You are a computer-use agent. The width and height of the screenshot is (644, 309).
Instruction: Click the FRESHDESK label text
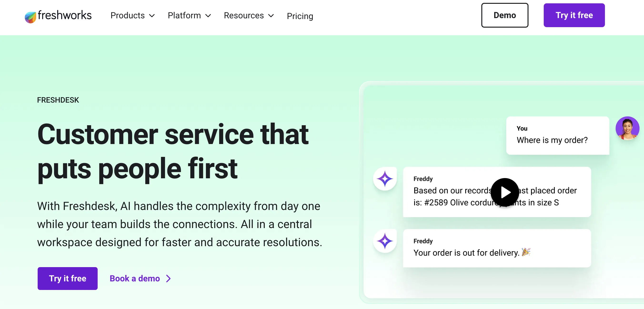[58, 100]
